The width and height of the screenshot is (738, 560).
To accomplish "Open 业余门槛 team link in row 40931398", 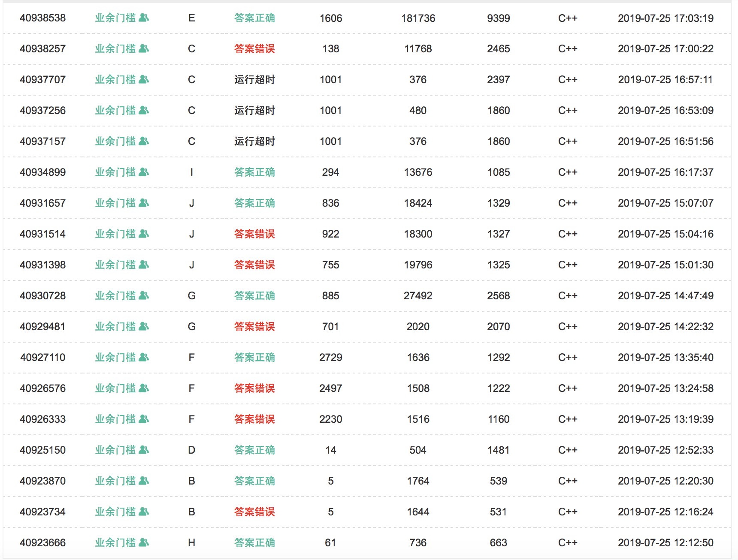I will [x=115, y=265].
